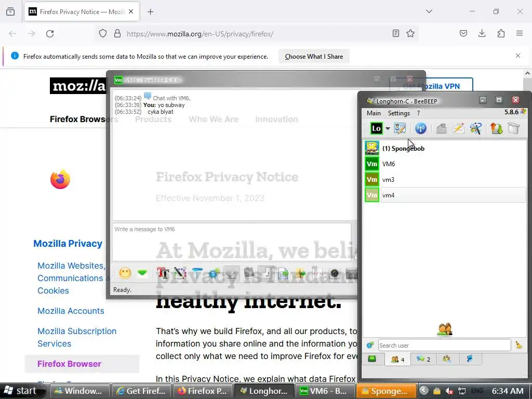Switch to the users tab showing 4

(397, 359)
